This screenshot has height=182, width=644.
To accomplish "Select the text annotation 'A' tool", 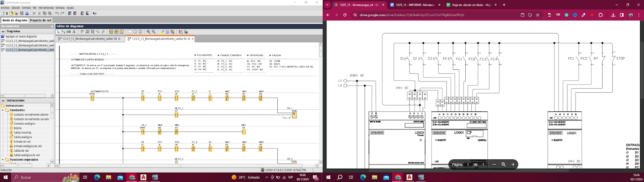I will [x=74, y=32].
